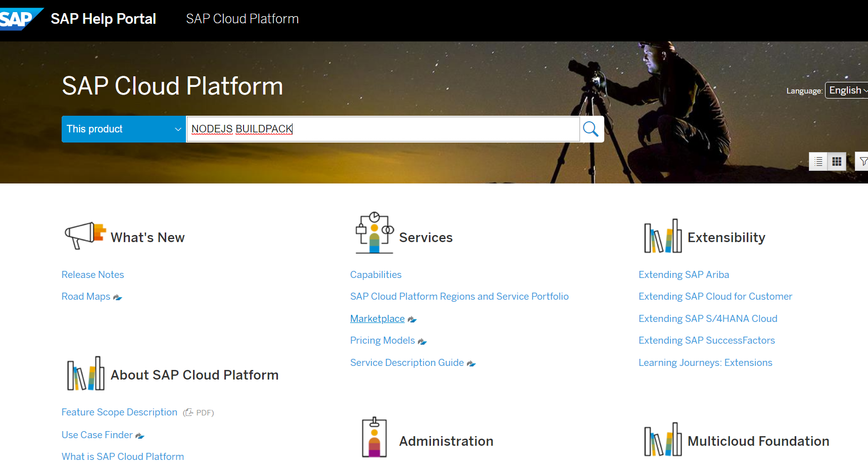Click the About SAP Cloud Platform heading

coord(195,375)
